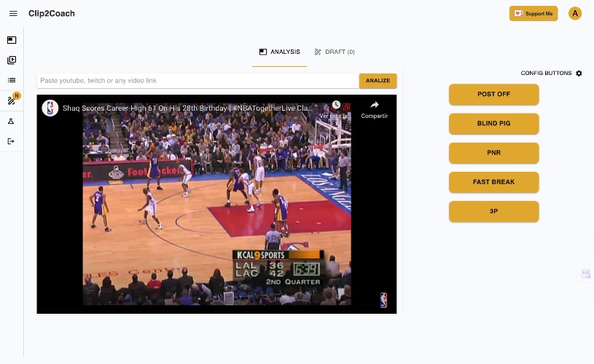Tag clip with BLIND PIG button
Viewport: 594px width, 364px height.
click(493, 124)
